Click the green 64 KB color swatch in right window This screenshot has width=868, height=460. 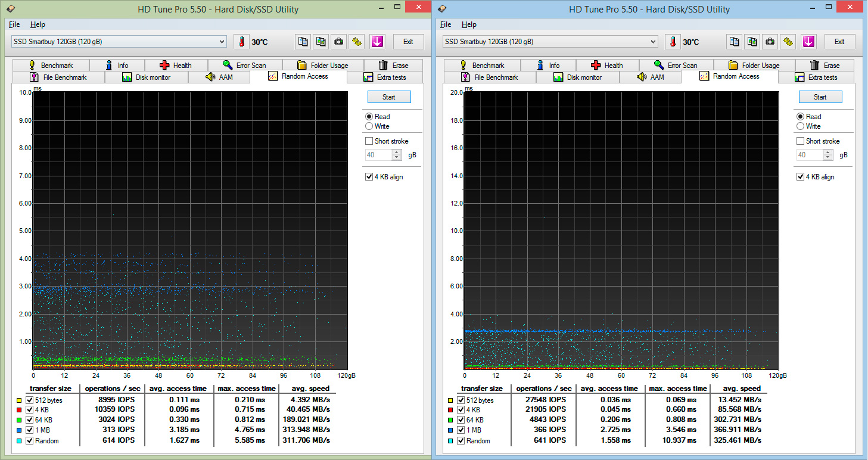tap(450, 420)
